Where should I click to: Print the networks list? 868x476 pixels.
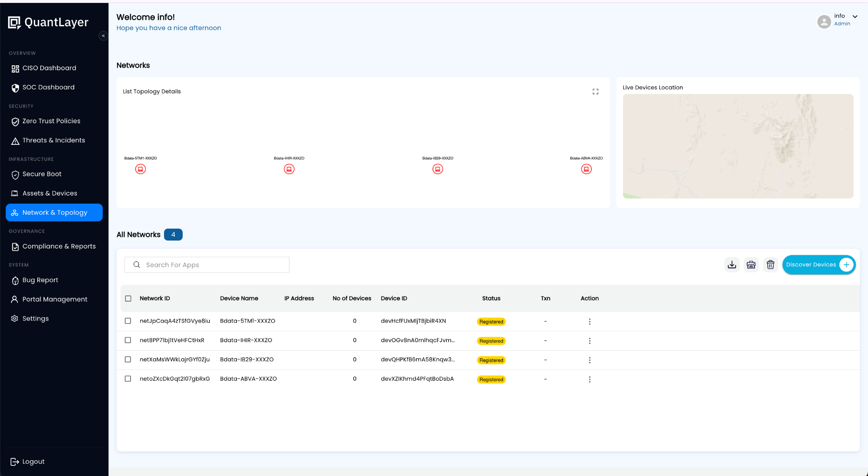751,264
